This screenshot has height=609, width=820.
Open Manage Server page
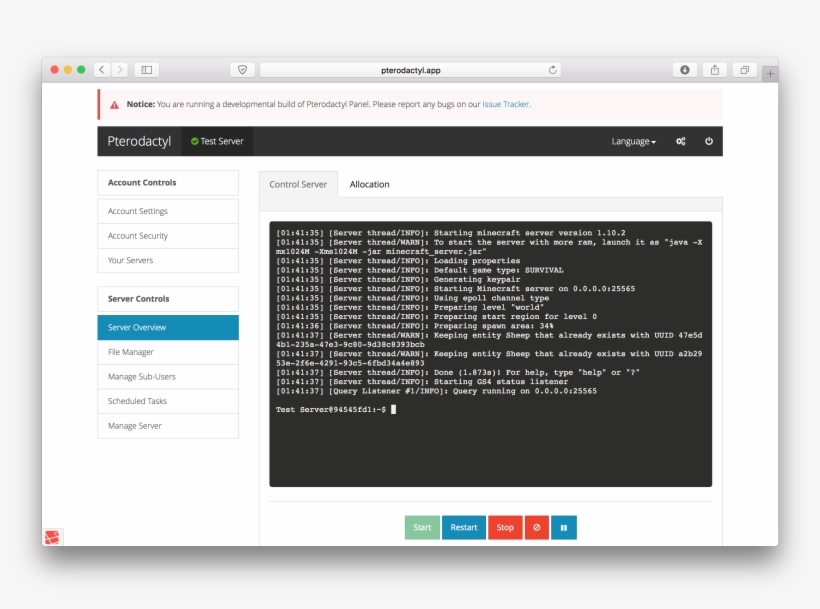tap(168, 426)
